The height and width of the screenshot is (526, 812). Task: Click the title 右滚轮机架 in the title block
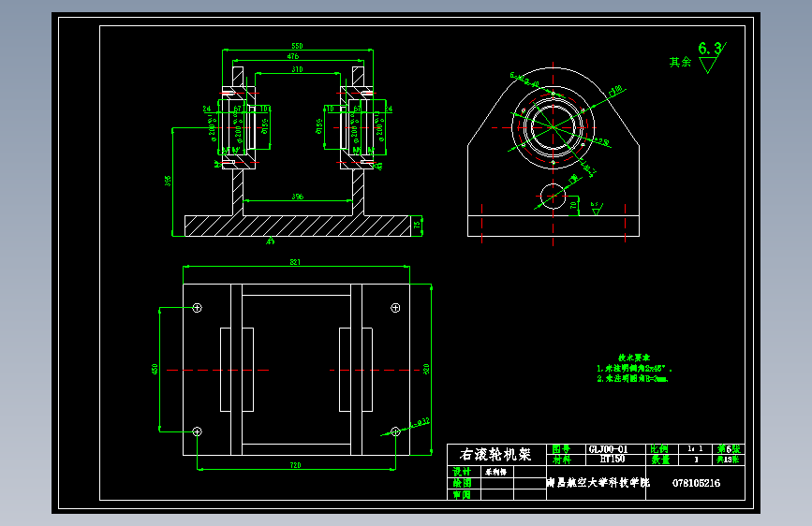[495, 455]
